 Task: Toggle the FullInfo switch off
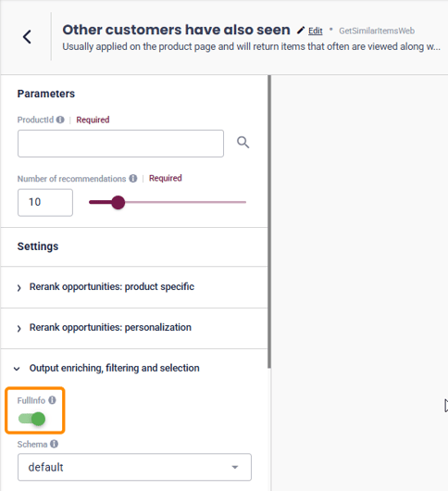click(31, 419)
